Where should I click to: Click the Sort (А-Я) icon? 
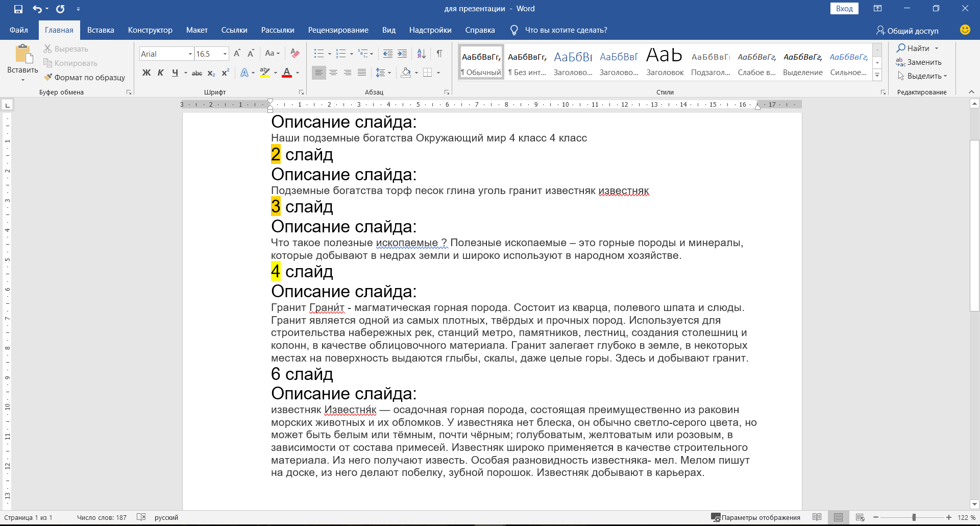pyautogui.click(x=421, y=54)
